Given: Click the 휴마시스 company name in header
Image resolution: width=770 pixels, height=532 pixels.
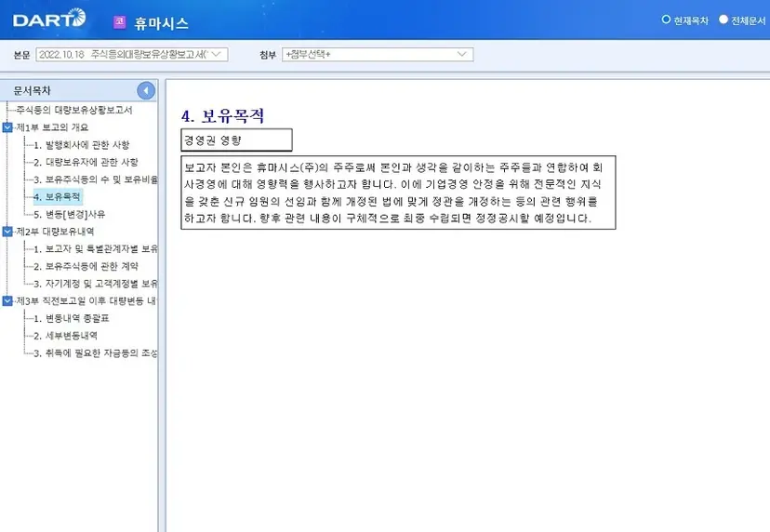Looking at the screenshot, I should [x=161, y=23].
